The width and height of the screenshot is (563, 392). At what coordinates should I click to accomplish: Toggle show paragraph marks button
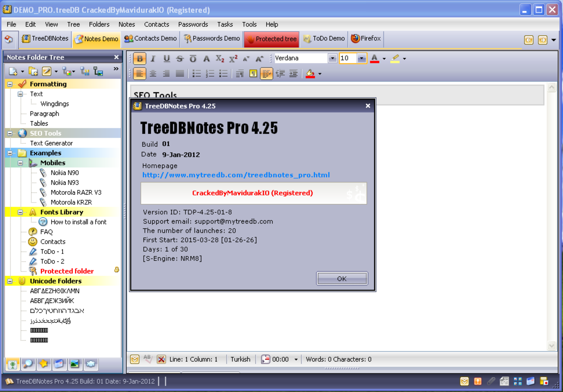click(x=253, y=74)
